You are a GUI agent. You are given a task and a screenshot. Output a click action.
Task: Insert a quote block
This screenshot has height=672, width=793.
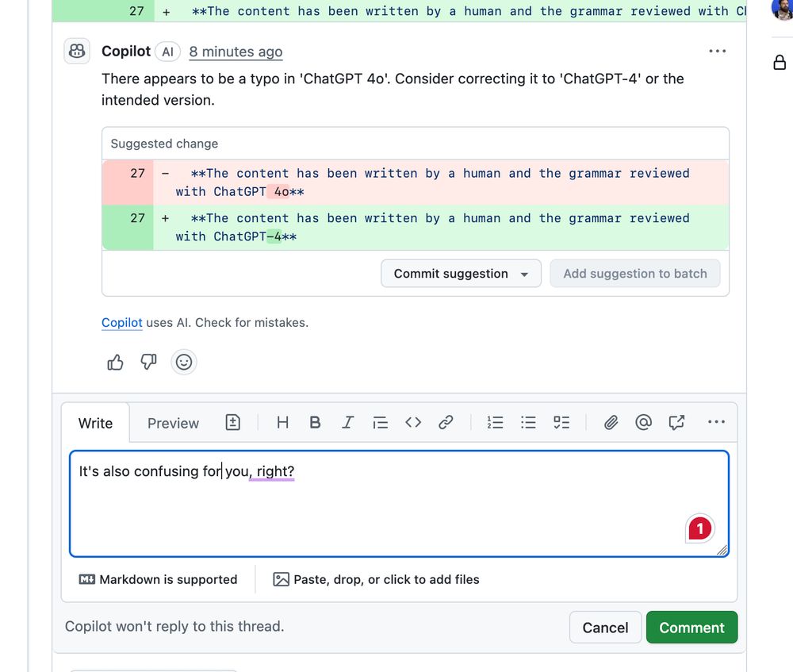381,423
